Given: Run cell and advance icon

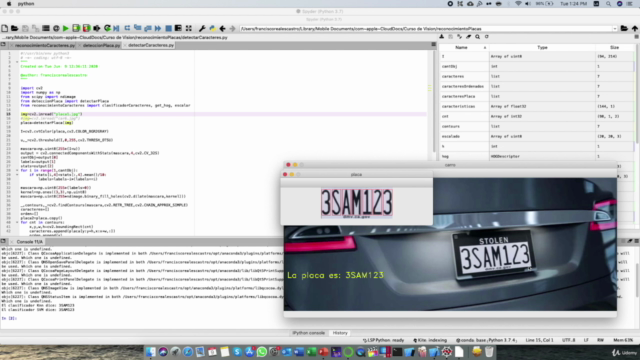Looking at the screenshot, I should pyautogui.click(x=86, y=29).
